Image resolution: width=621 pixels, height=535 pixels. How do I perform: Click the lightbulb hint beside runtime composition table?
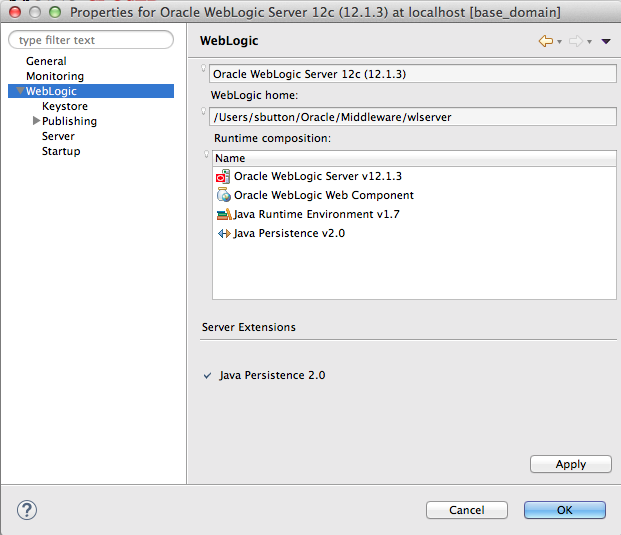click(206, 154)
